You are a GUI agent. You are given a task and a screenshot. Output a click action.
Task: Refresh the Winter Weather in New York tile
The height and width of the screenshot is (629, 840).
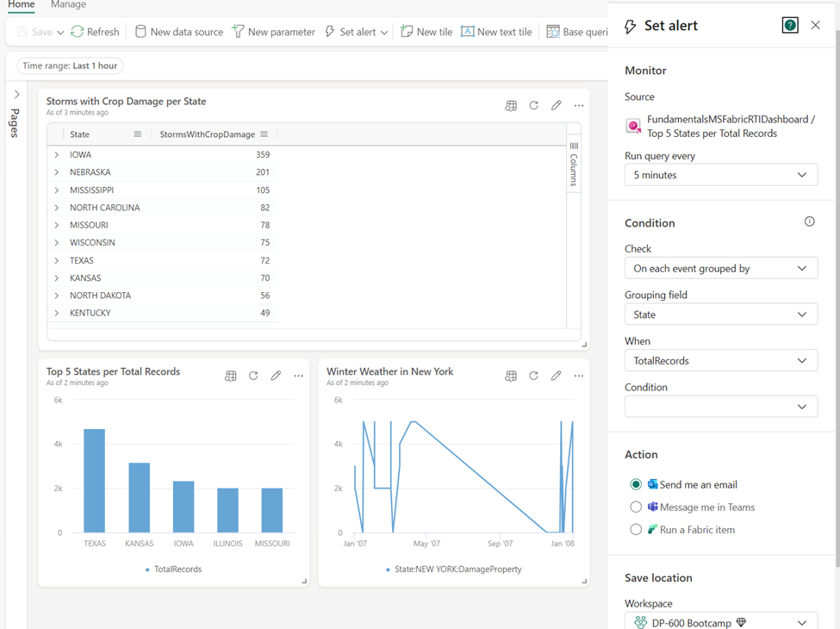(x=533, y=377)
